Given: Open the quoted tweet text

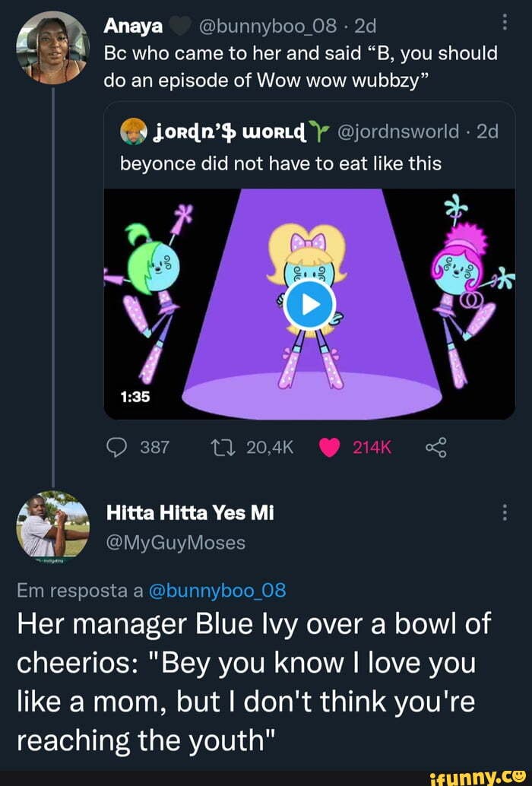Looking at the screenshot, I should pos(280,163).
